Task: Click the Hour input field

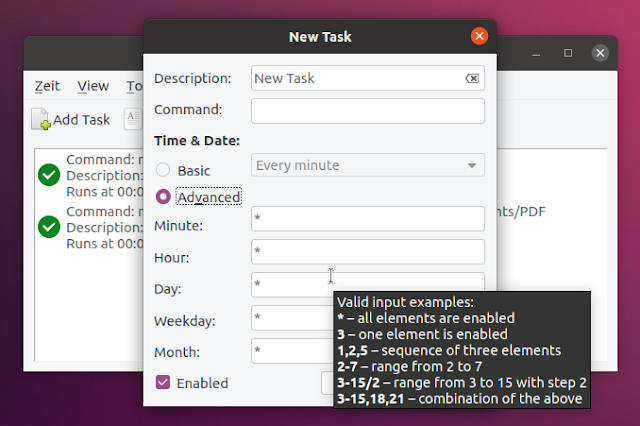Action: coord(367,251)
